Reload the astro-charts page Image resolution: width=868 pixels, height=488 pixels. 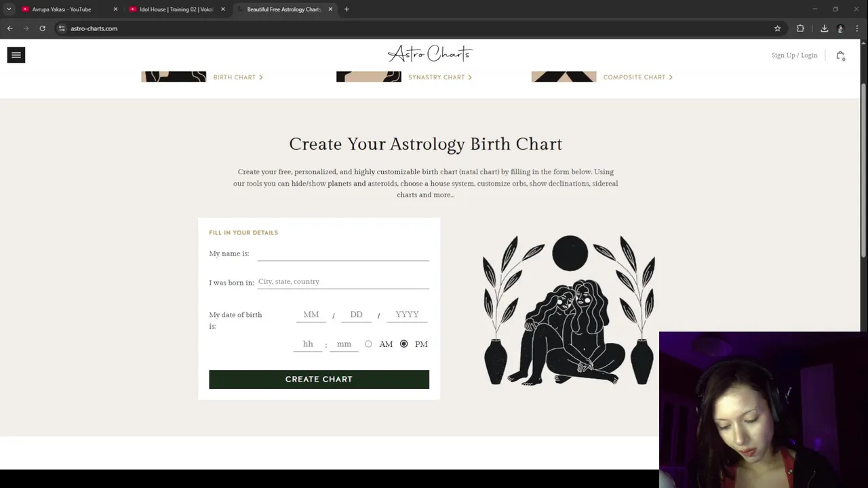click(x=42, y=28)
